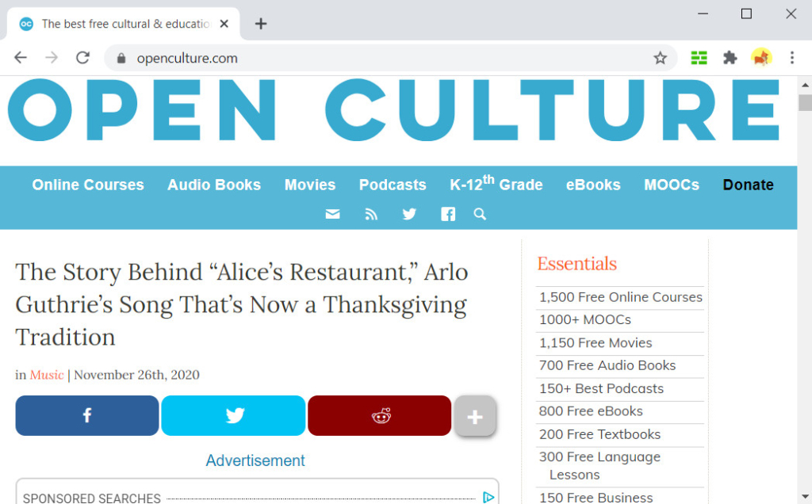Click the AdChoices icon in ad box
The width and height of the screenshot is (812, 504).
click(x=488, y=498)
